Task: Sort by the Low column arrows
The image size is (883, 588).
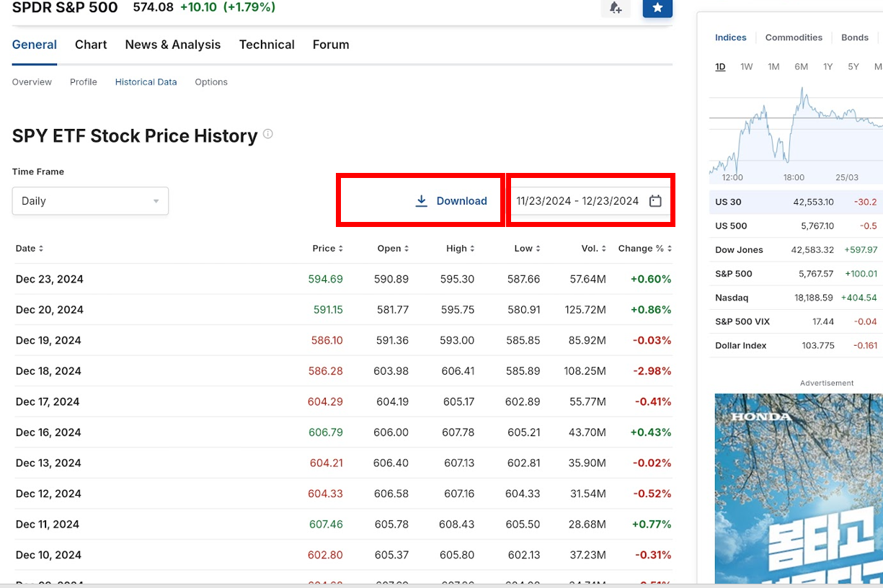Action: (538, 249)
